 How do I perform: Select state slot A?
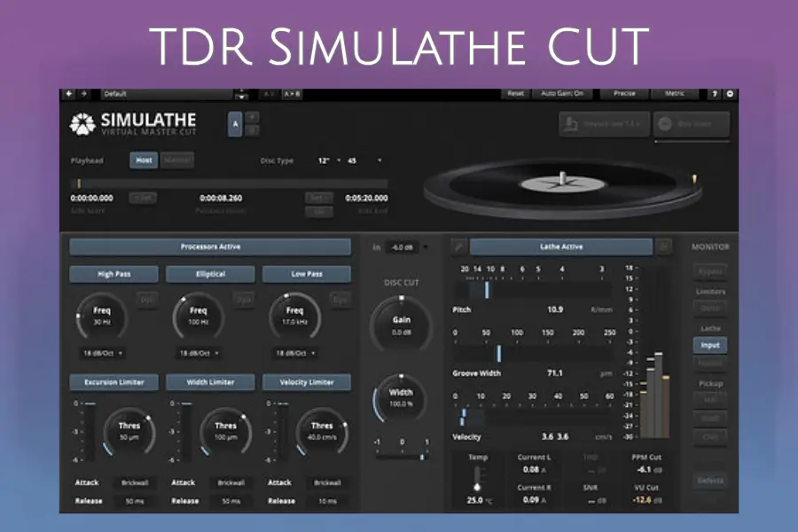tap(235, 124)
